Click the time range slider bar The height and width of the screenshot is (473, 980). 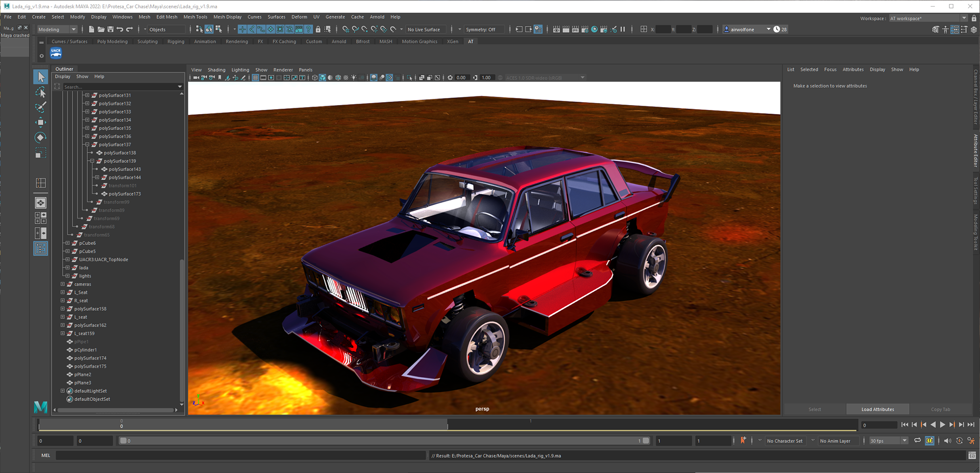385,441
